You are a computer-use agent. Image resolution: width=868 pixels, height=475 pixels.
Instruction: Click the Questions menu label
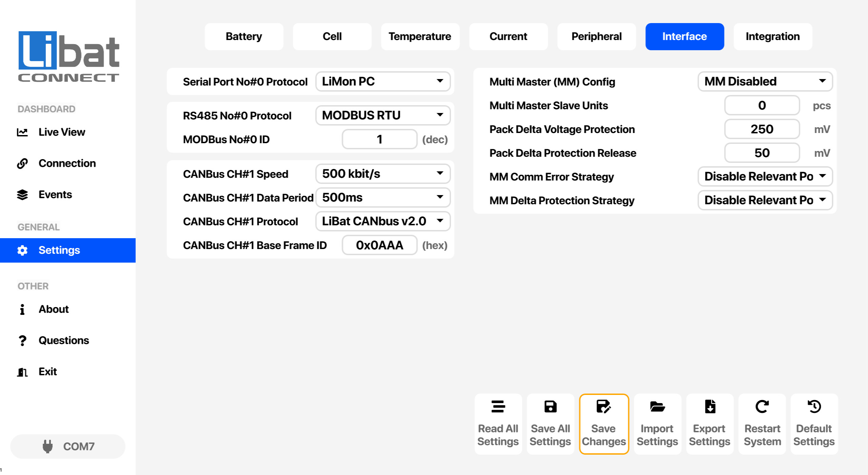pos(64,341)
